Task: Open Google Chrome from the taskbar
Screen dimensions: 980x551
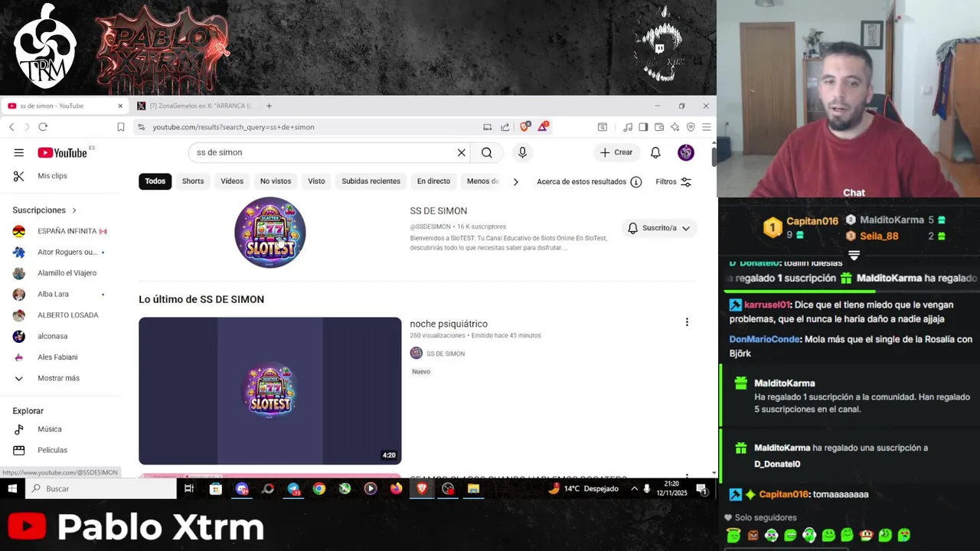Action: pos(319,488)
